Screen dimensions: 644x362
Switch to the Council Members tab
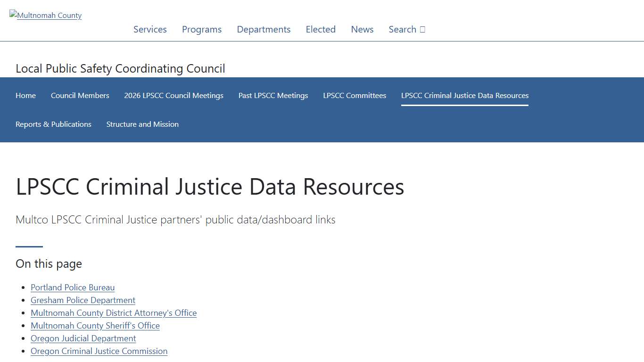pyautogui.click(x=80, y=95)
